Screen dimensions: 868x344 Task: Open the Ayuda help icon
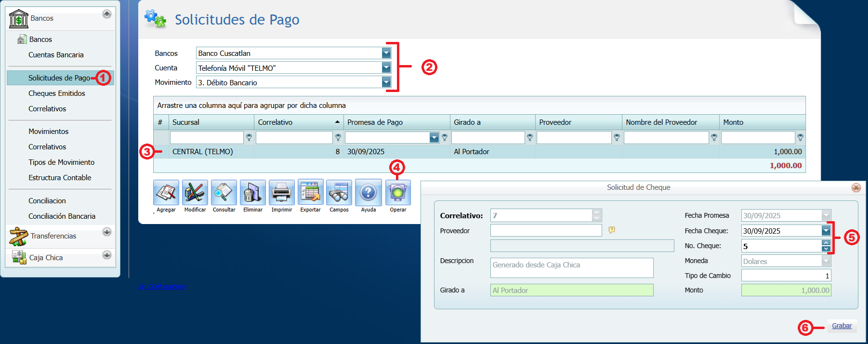pyautogui.click(x=368, y=193)
